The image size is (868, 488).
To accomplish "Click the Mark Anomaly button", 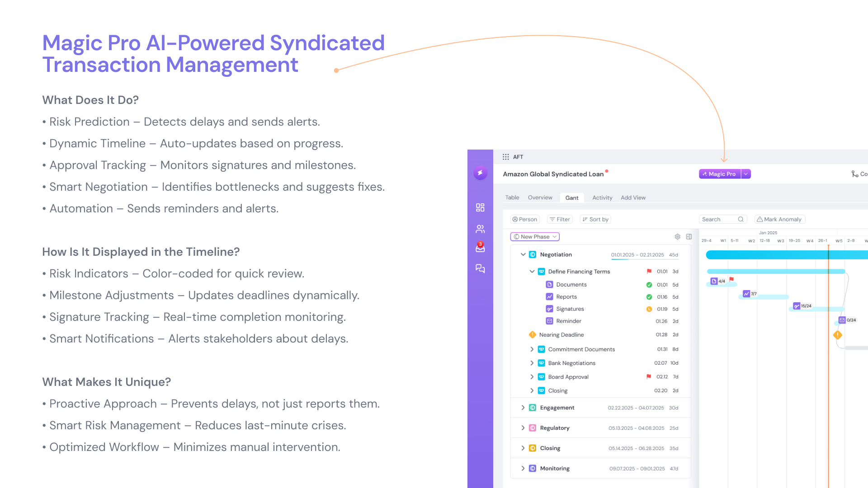I will tap(779, 219).
